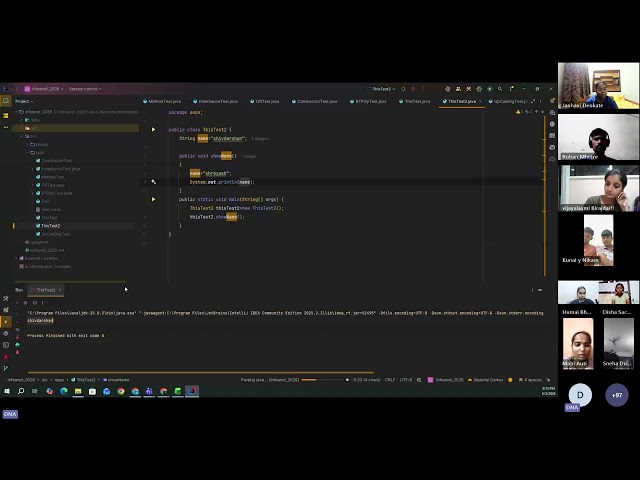Open Infeanet_2026 project dropdown in title bar

coord(44,89)
